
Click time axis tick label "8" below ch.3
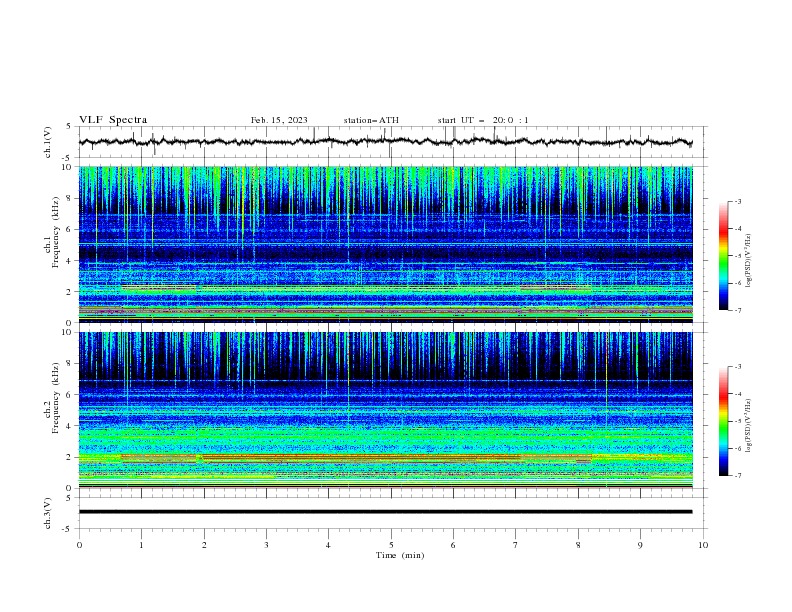point(578,545)
